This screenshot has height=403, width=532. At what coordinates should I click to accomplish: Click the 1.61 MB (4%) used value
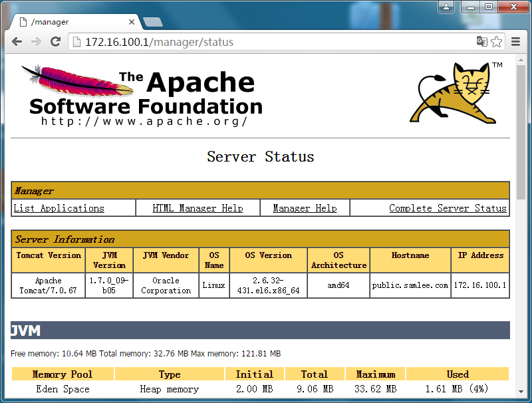tap(457, 389)
